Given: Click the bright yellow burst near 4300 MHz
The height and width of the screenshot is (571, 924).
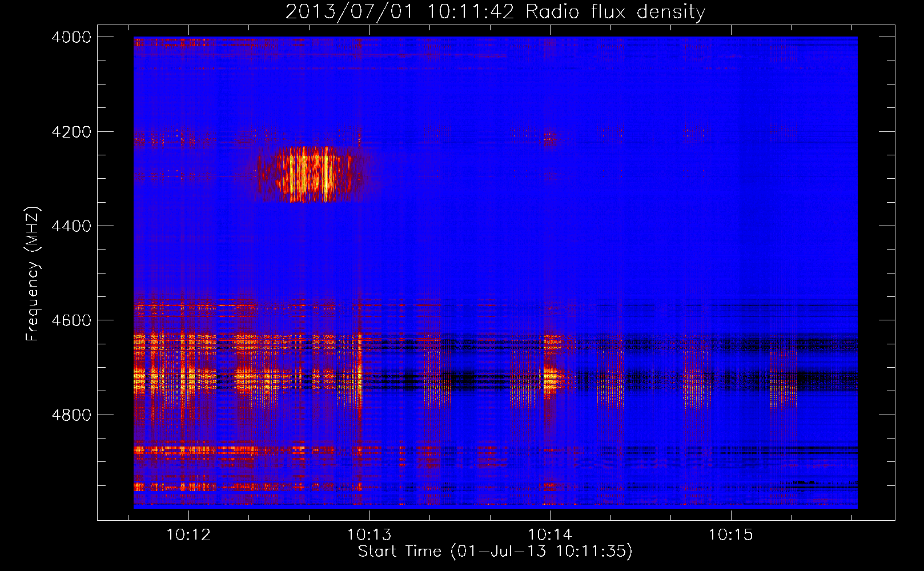Looking at the screenshot, I should [x=311, y=174].
